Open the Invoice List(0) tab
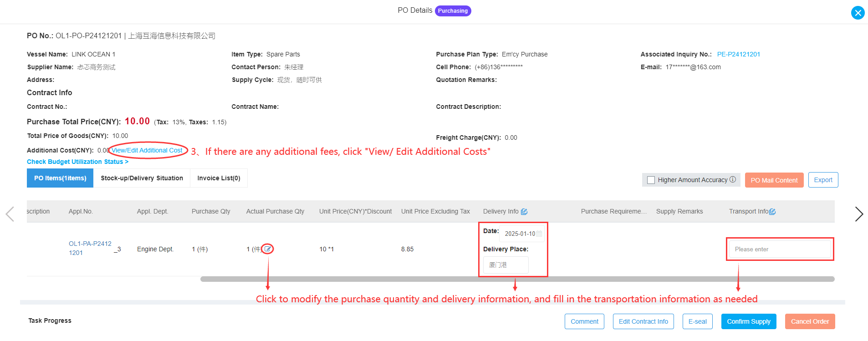The height and width of the screenshot is (341, 868). coord(219,178)
